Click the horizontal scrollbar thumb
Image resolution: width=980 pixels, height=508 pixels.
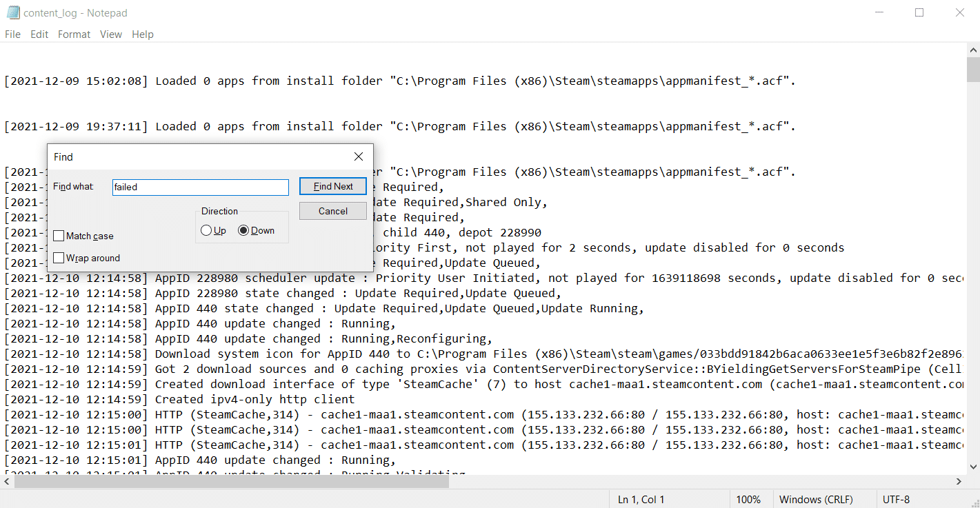click(x=231, y=482)
